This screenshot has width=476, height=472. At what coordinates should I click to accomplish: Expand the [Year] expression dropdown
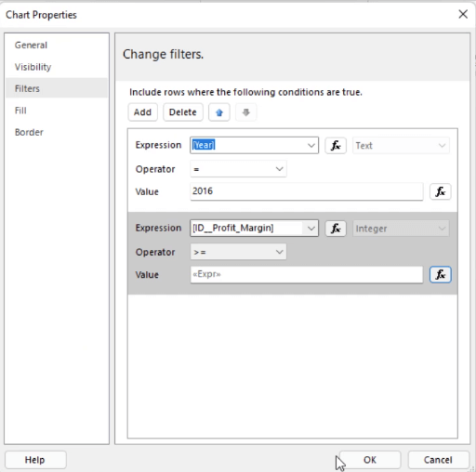311,145
